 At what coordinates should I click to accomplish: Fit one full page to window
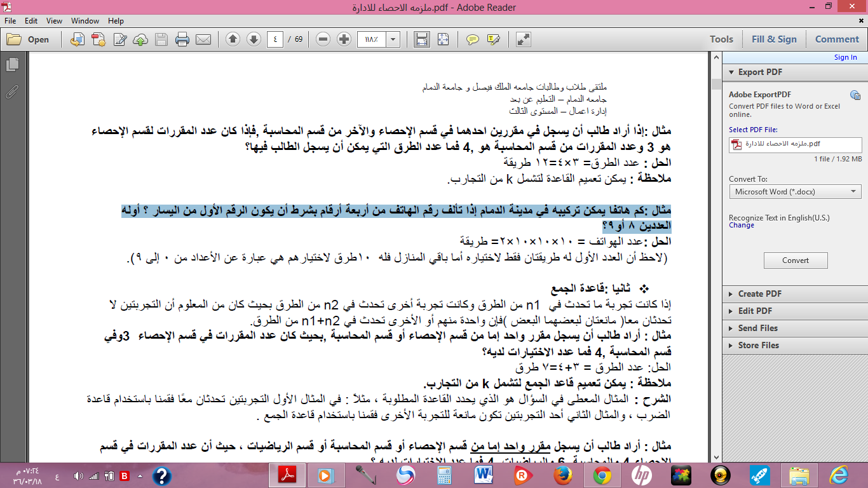click(x=443, y=39)
